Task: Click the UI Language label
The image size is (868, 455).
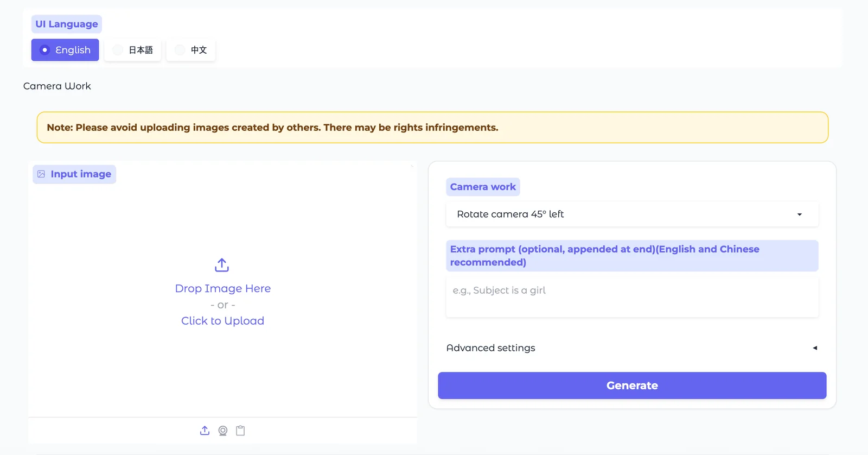Action: tap(67, 24)
